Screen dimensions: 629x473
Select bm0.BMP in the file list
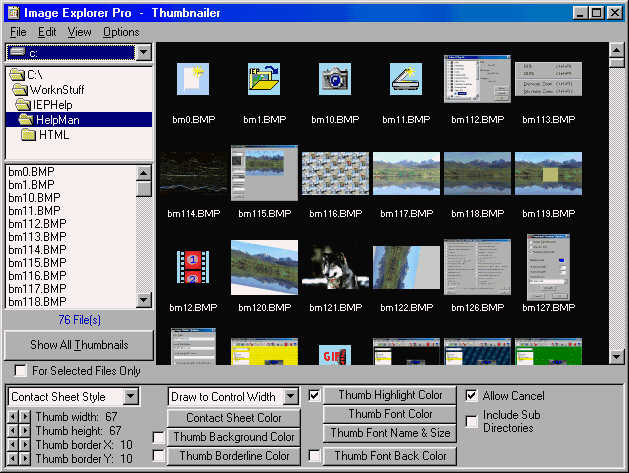(x=31, y=172)
